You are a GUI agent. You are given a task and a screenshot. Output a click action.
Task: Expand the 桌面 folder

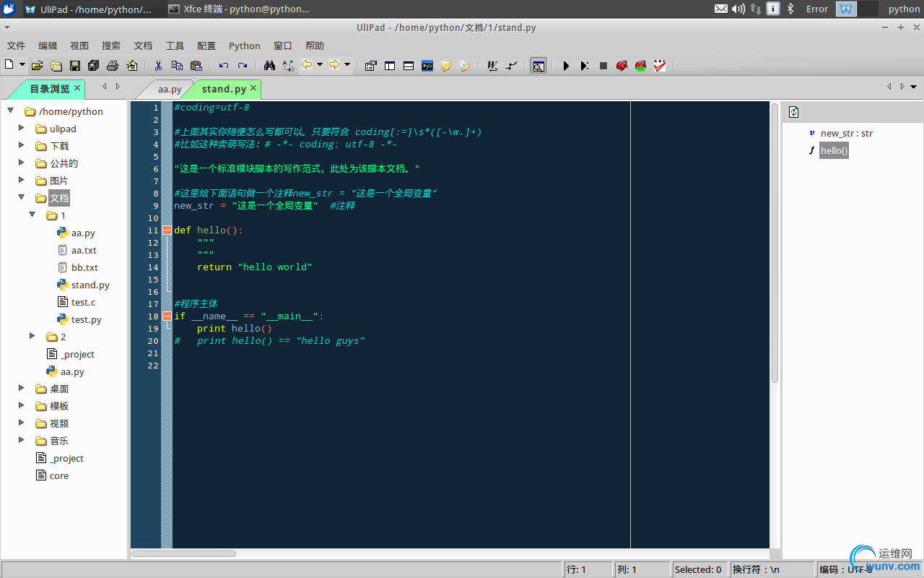point(22,388)
